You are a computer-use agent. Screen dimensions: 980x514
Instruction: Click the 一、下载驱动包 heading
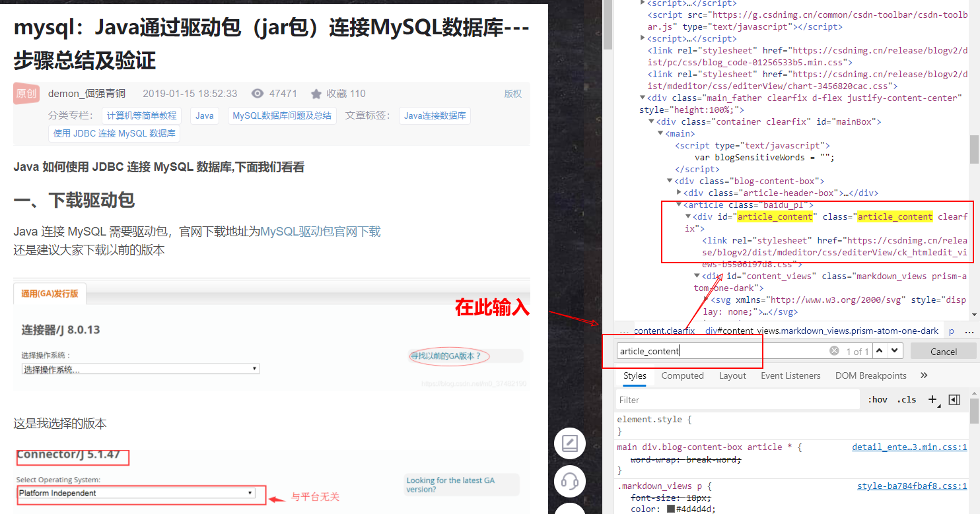(x=74, y=200)
